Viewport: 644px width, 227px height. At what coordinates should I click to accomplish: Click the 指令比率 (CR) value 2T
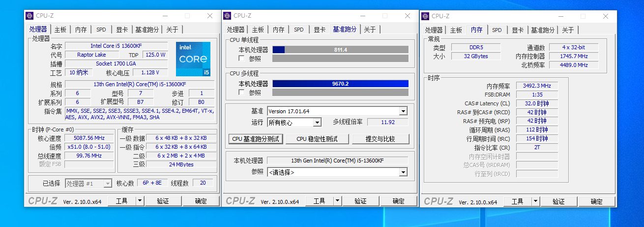(537, 147)
